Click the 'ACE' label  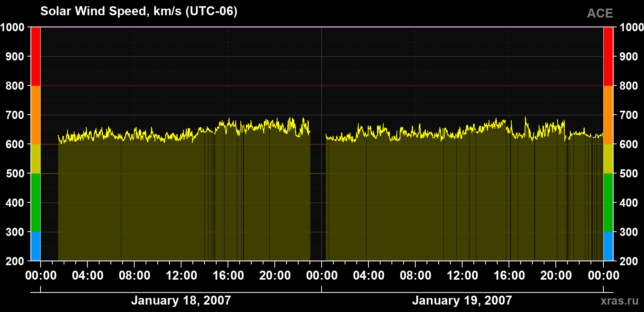click(x=600, y=13)
